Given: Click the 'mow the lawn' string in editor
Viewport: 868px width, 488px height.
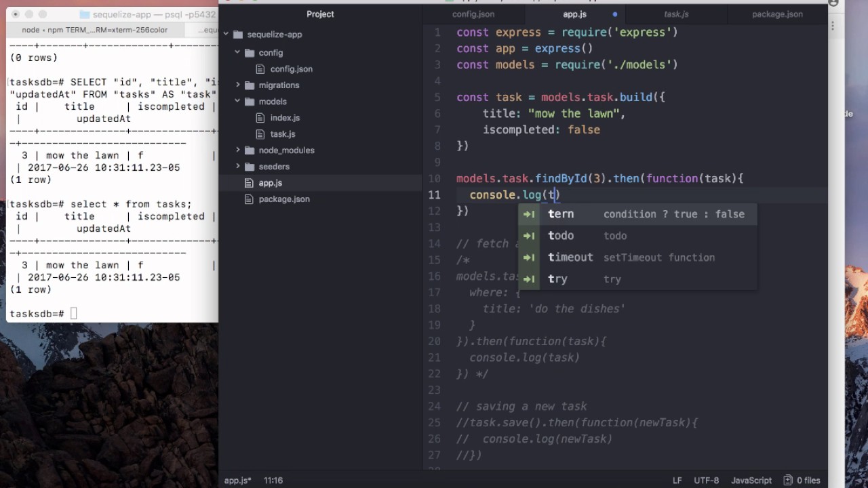Looking at the screenshot, I should tap(573, 114).
